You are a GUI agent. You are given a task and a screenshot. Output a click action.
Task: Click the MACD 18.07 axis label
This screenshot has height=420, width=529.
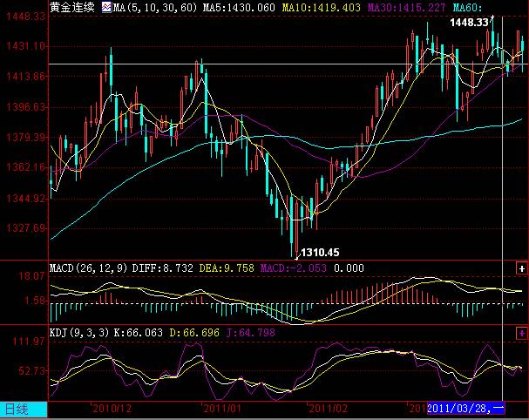31,276
